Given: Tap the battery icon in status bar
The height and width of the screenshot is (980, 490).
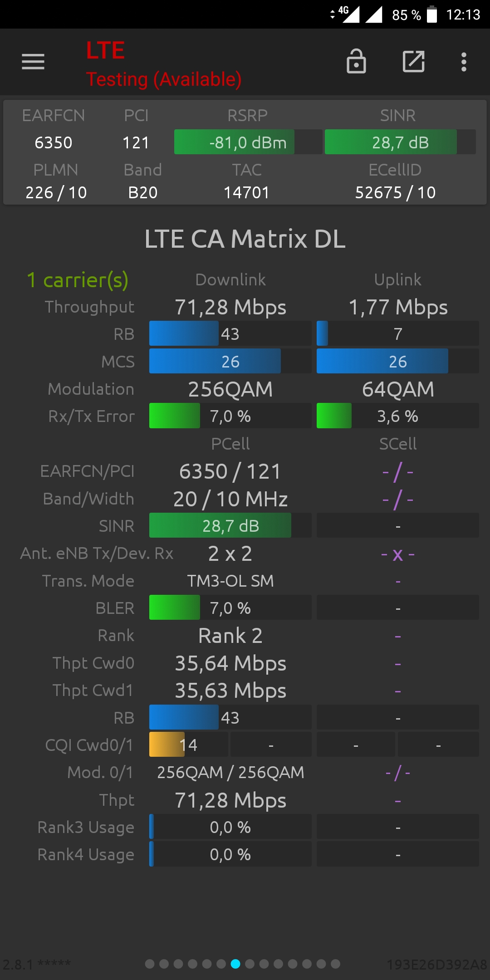Looking at the screenshot, I should pyautogui.click(x=432, y=14).
